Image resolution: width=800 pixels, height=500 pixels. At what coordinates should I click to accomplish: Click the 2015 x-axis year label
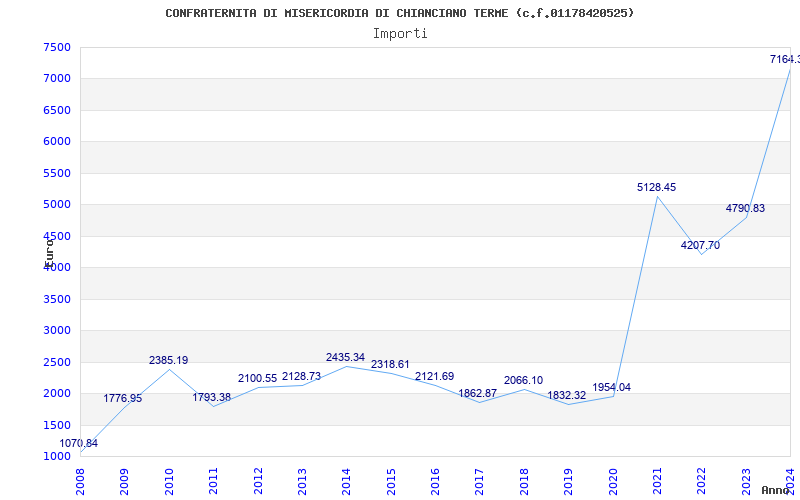(x=391, y=481)
